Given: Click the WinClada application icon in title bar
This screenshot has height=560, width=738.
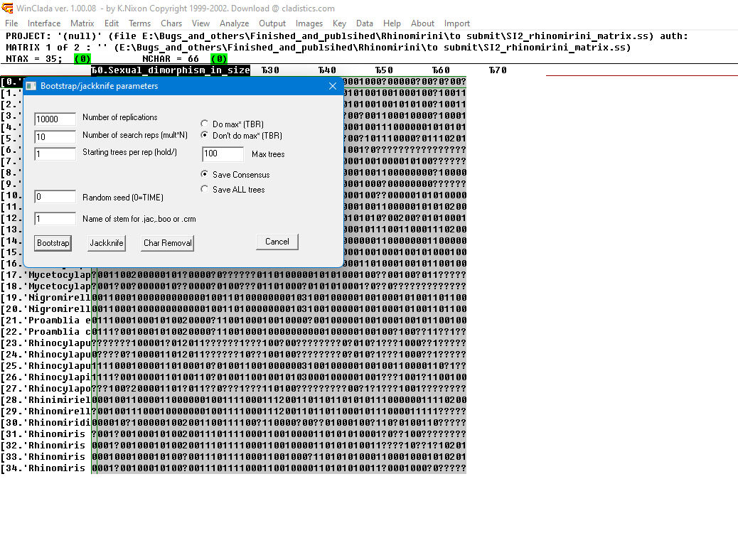Looking at the screenshot, I should point(7,8).
